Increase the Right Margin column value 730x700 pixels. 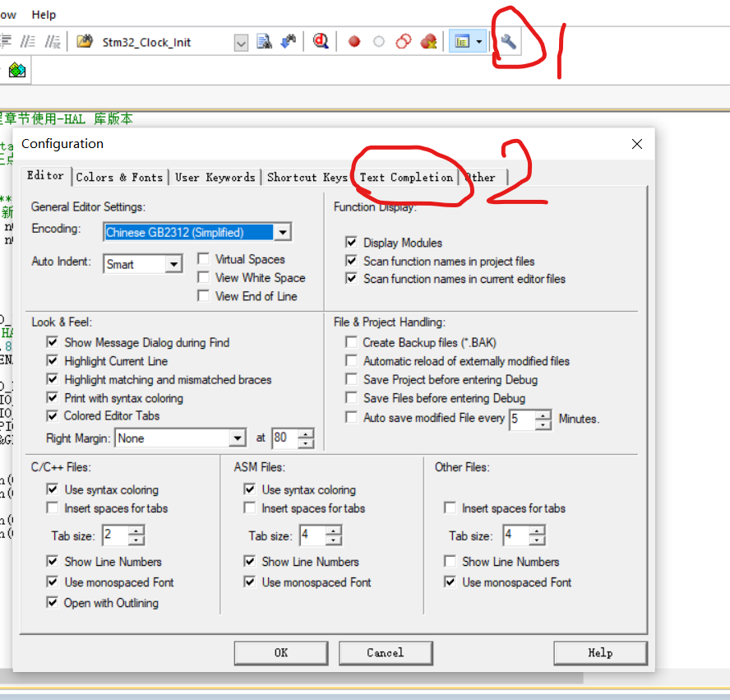click(x=306, y=433)
